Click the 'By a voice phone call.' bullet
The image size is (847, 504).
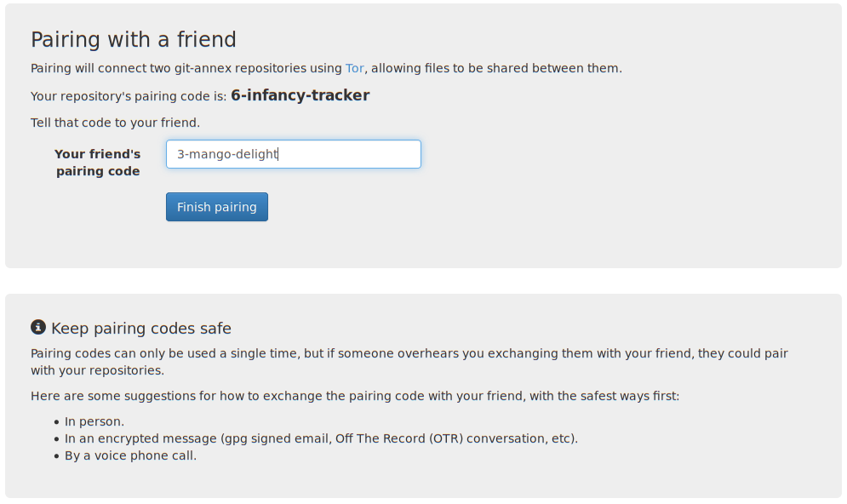pos(130,455)
